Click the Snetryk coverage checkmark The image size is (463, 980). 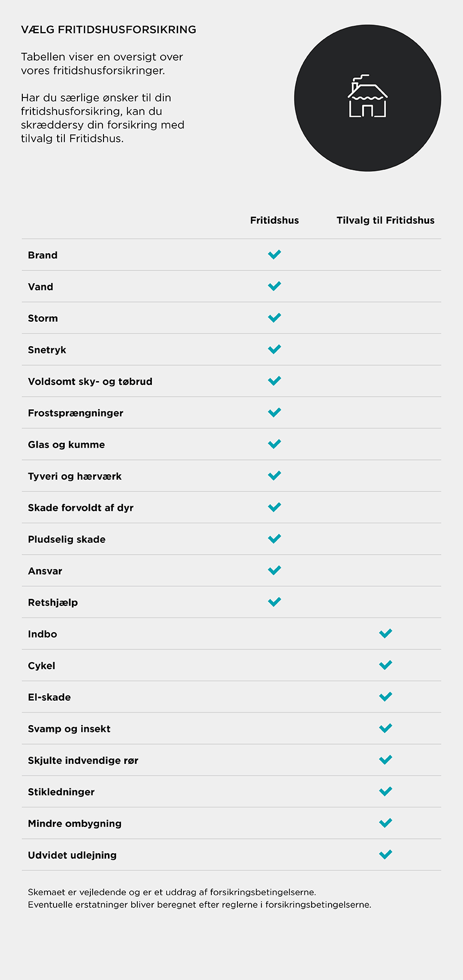275,349
